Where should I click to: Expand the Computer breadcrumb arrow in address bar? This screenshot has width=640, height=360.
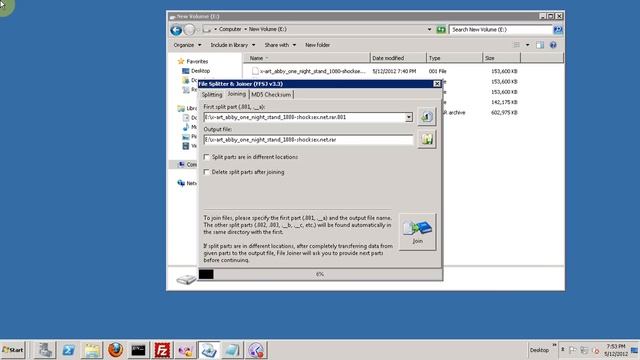(x=245, y=29)
